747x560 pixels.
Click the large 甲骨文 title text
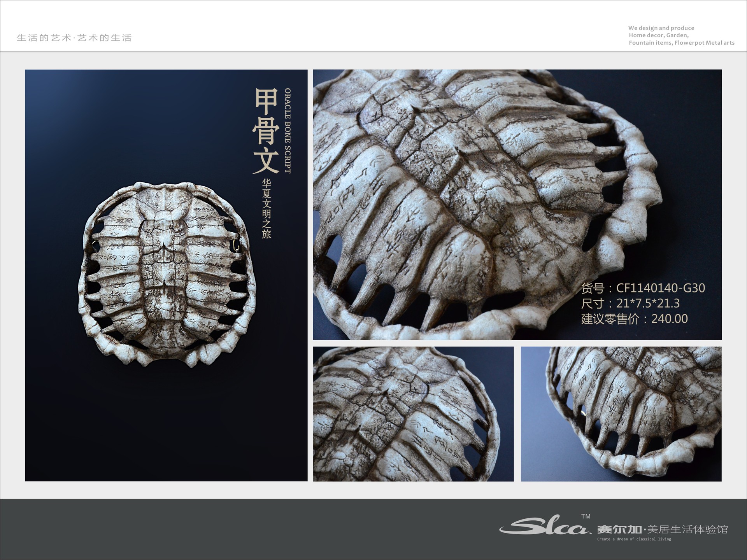pyautogui.click(x=266, y=131)
